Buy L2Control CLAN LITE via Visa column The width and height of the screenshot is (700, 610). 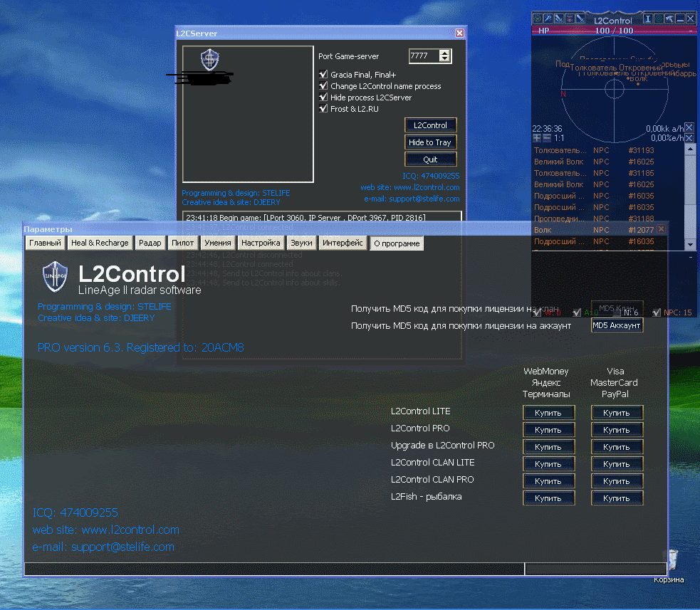[x=617, y=464]
